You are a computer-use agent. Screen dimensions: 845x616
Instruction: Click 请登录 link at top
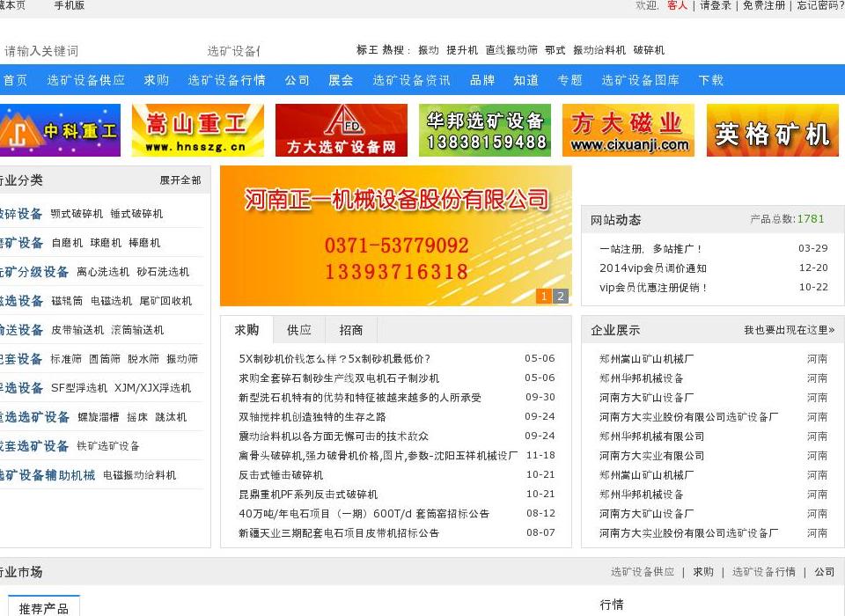click(x=715, y=5)
